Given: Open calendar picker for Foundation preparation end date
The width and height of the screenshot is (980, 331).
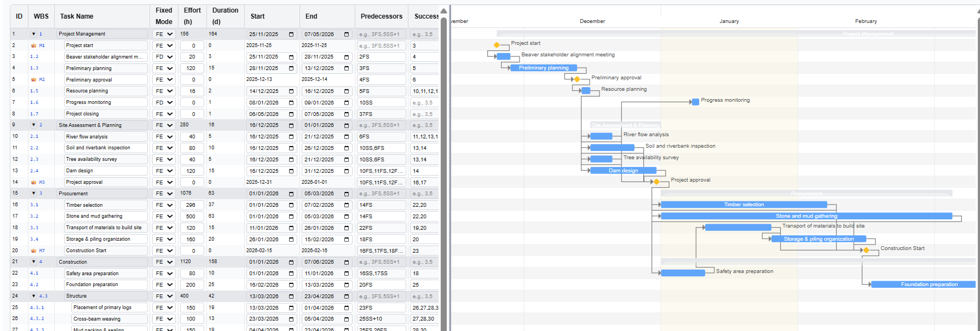Looking at the screenshot, I should 346,285.
